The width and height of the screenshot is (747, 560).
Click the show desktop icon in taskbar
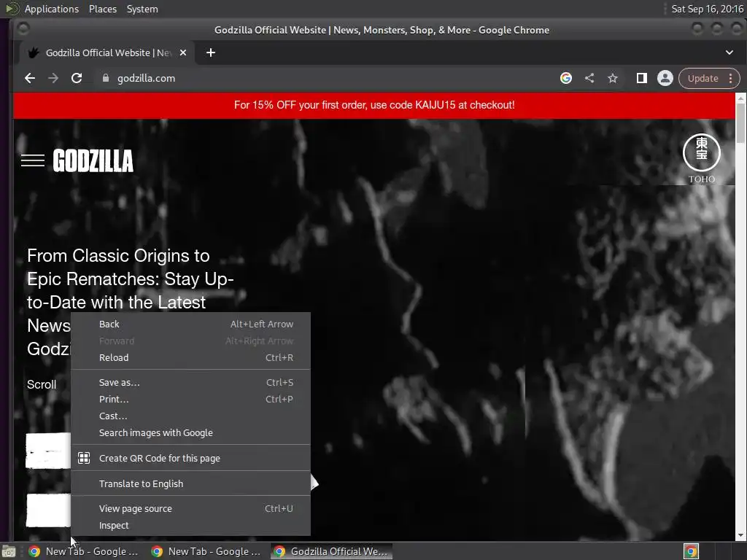tap(9, 552)
